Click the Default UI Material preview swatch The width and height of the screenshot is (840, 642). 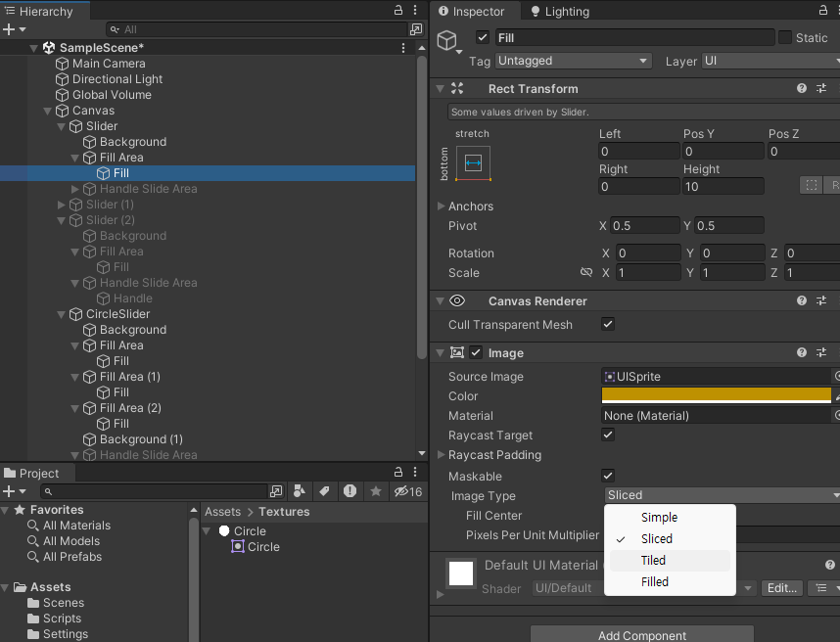(x=461, y=573)
